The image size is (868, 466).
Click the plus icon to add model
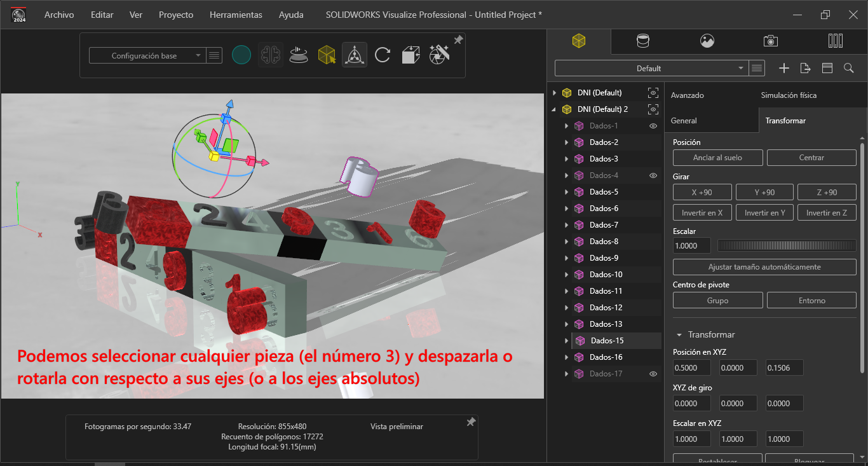784,68
